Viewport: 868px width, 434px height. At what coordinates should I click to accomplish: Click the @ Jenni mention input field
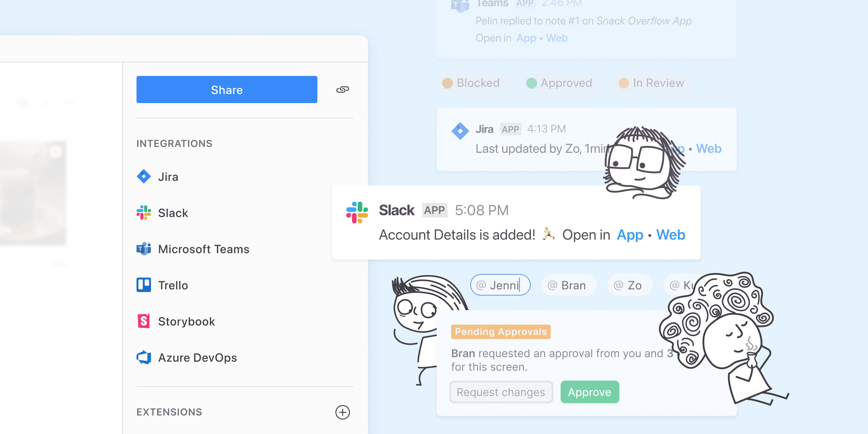pyautogui.click(x=500, y=285)
